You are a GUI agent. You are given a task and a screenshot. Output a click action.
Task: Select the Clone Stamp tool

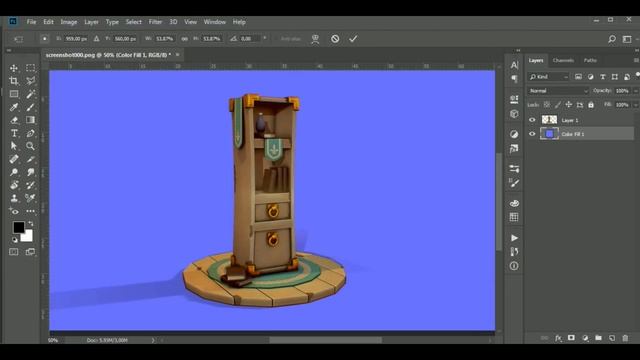point(14,198)
